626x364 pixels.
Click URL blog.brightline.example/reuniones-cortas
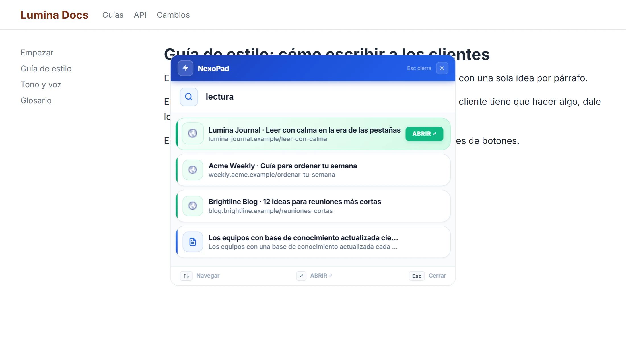pos(271,211)
